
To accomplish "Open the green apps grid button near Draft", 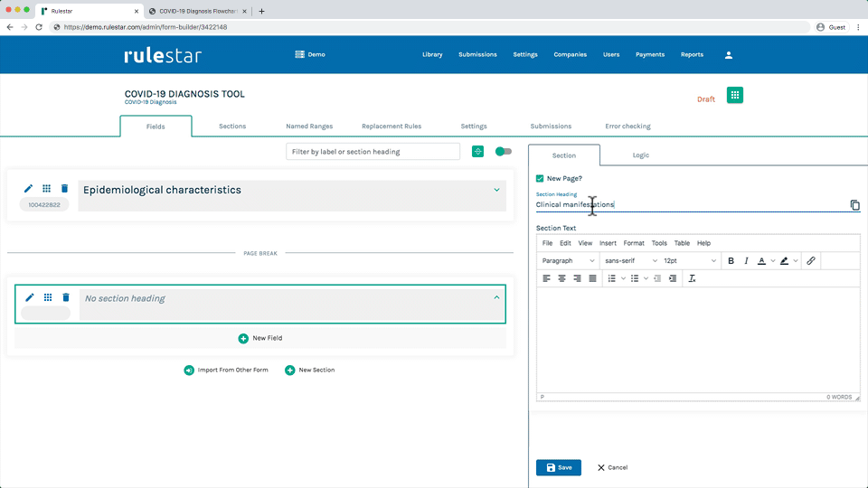I will (x=734, y=95).
